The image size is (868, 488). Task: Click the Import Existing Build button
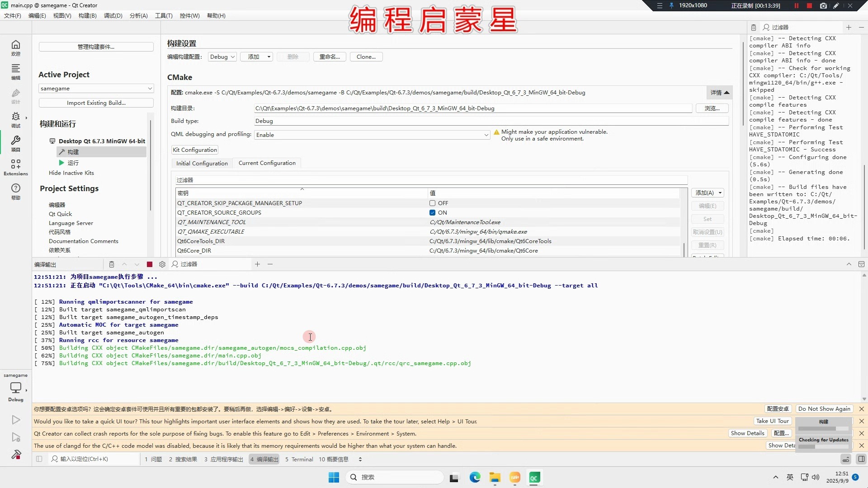point(96,103)
